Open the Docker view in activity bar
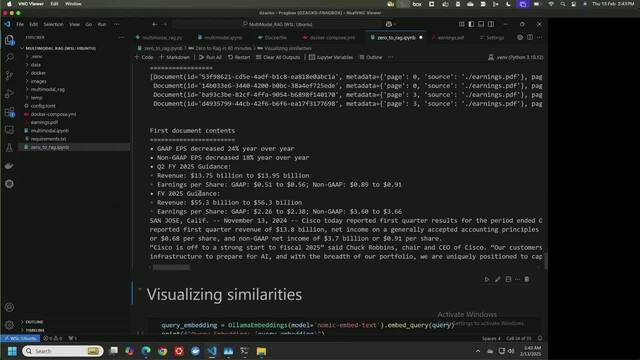This screenshot has width=640, height=360. [9, 166]
